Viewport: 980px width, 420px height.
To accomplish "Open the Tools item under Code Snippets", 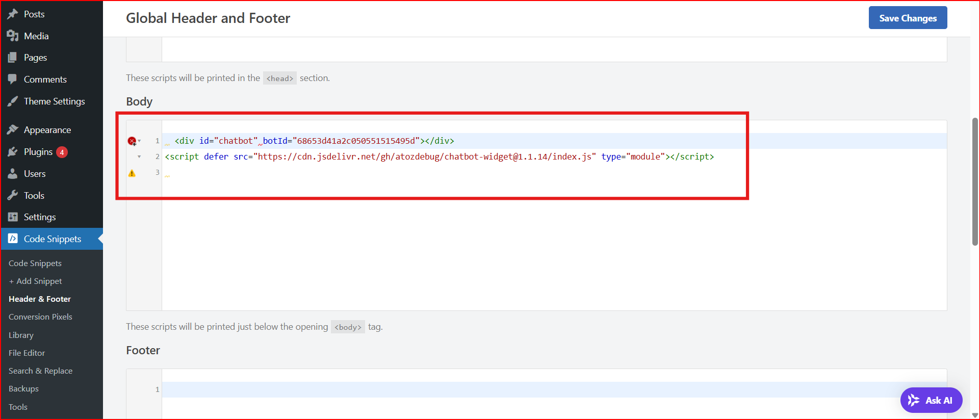I will click(18, 407).
